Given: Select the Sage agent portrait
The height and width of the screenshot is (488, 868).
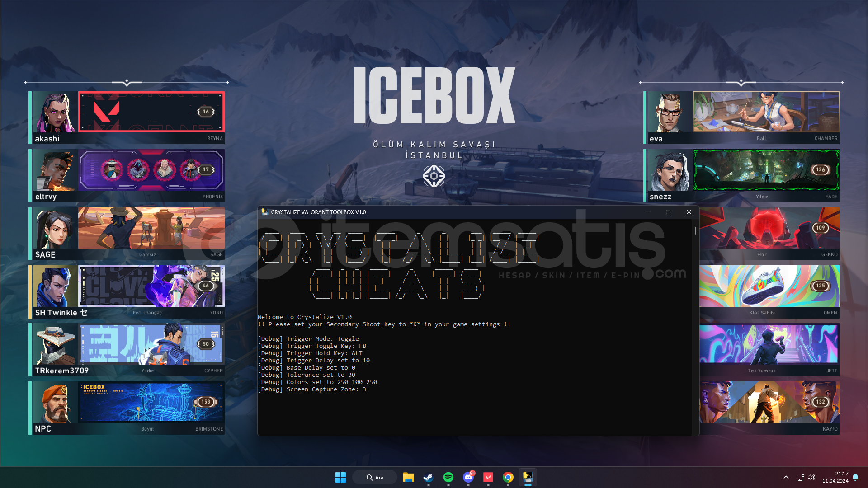Looking at the screenshot, I should click(x=55, y=228).
